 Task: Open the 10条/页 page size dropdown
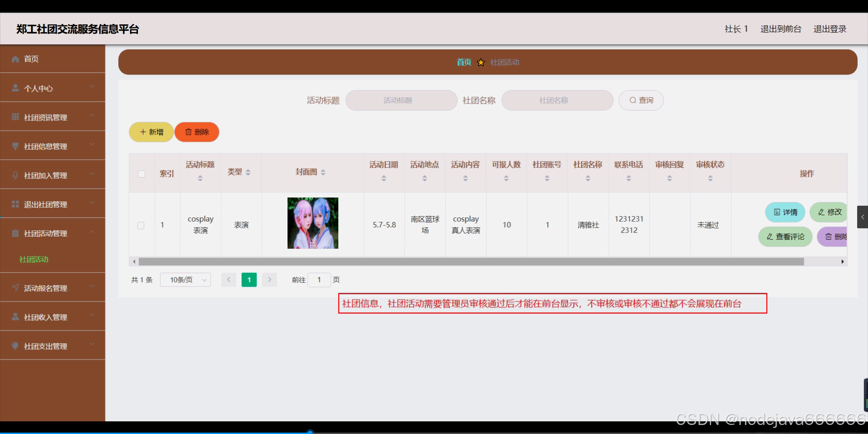[185, 280]
